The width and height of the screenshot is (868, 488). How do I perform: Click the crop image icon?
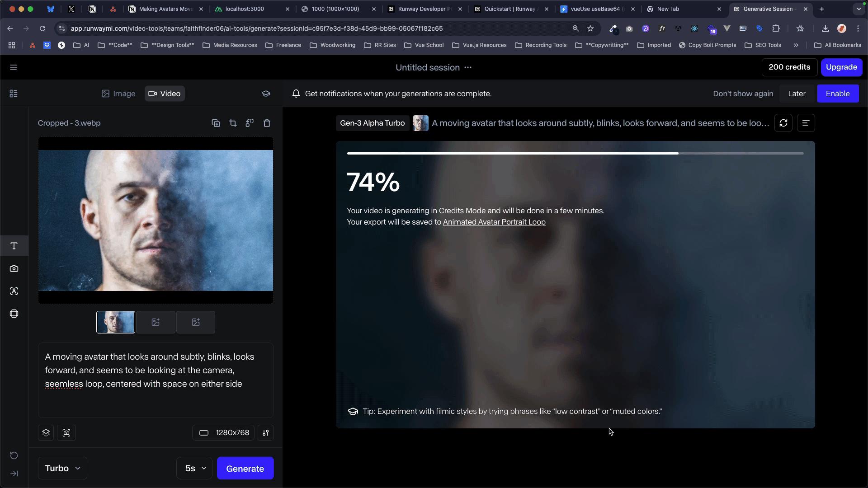coord(233,123)
